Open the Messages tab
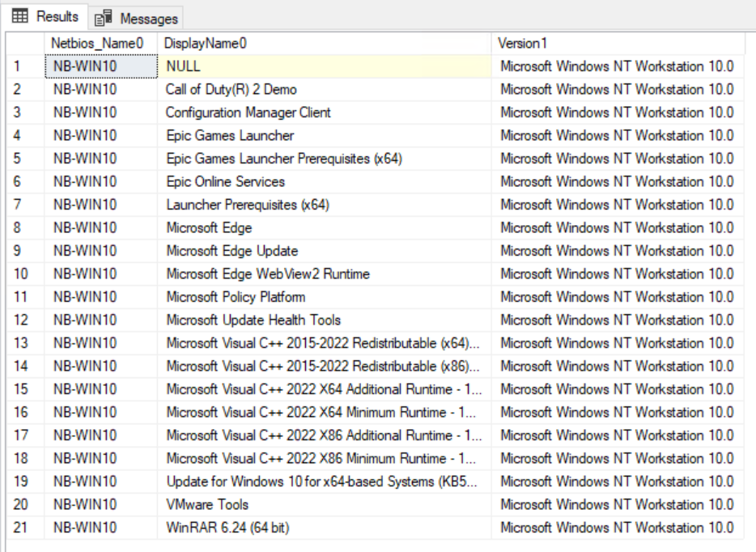The image size is (756, 552). (136, 19)
